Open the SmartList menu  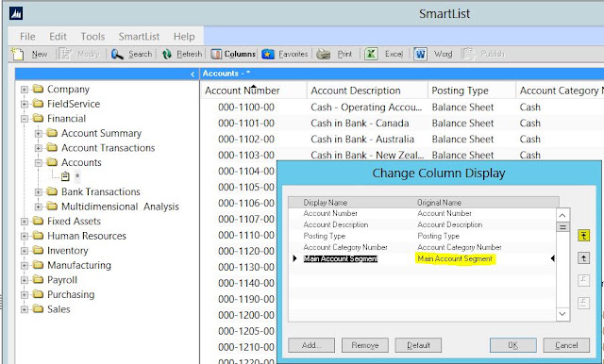(139, 37)
